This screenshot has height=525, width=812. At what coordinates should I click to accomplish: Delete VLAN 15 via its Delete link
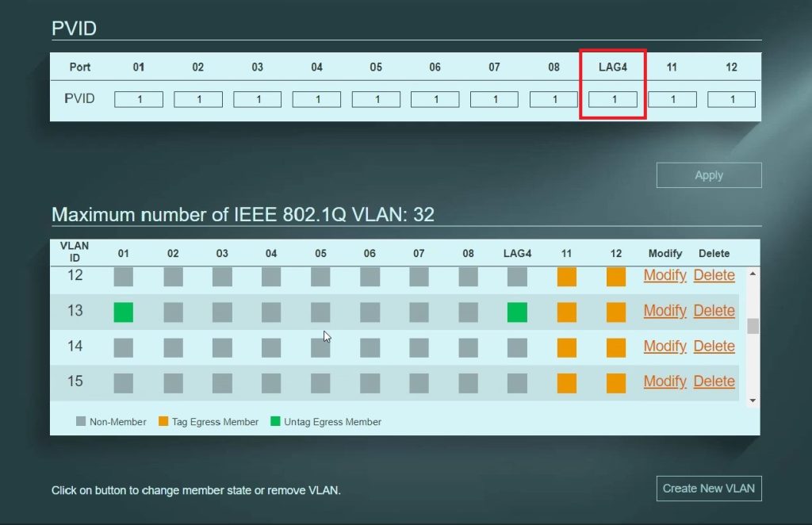pos(714,381)
